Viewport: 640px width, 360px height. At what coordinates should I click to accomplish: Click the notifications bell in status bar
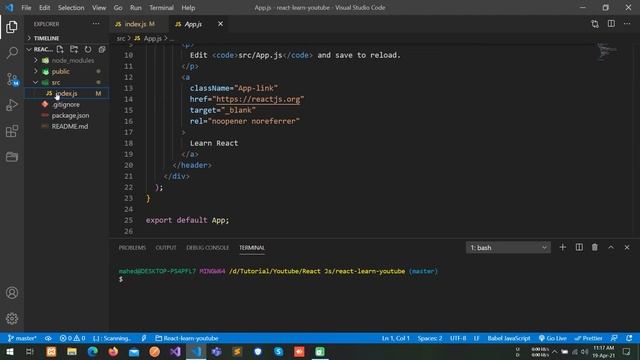tap(629, 338)
